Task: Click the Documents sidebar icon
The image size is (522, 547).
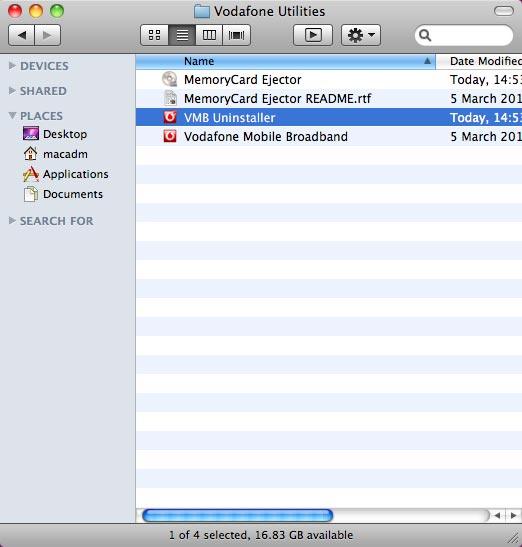Action: (x=31, y=194)
